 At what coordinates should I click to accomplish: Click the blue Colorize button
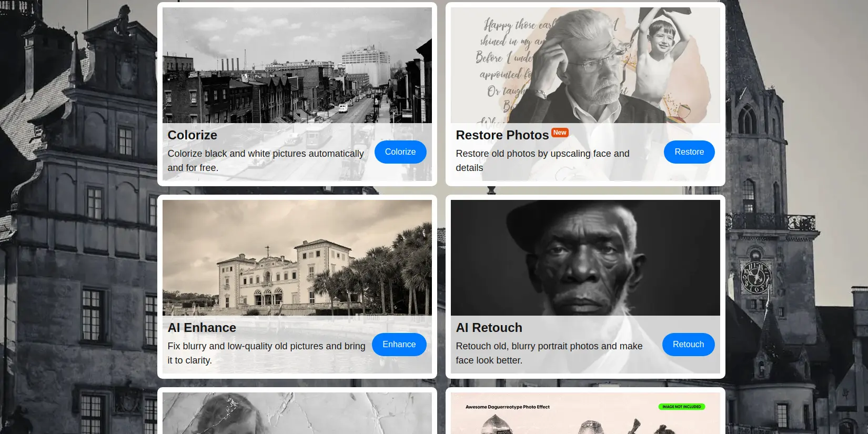click(400, 152)
